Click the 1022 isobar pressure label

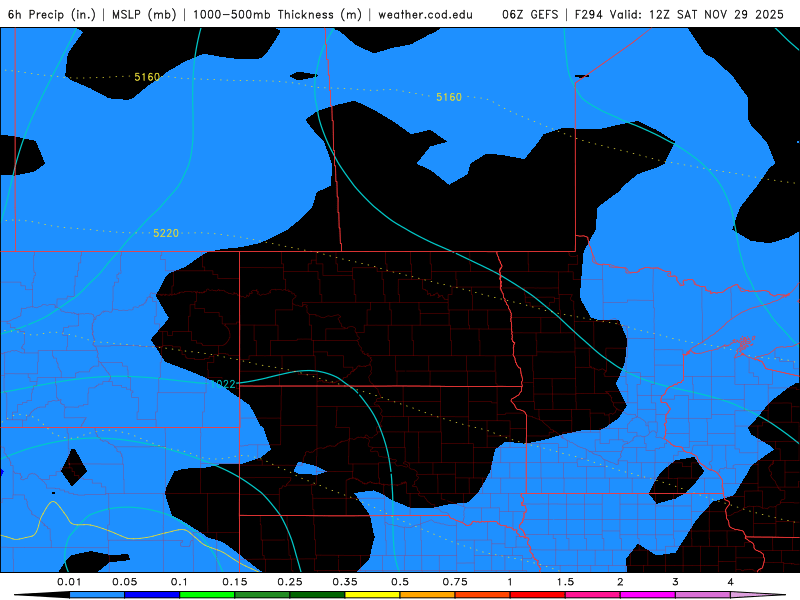pyautogui.click(x=223, y=384)
